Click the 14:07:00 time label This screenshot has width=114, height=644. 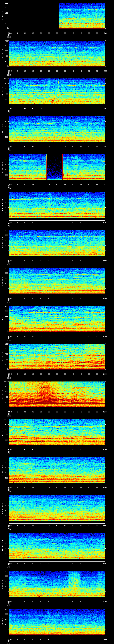point(9,147)
